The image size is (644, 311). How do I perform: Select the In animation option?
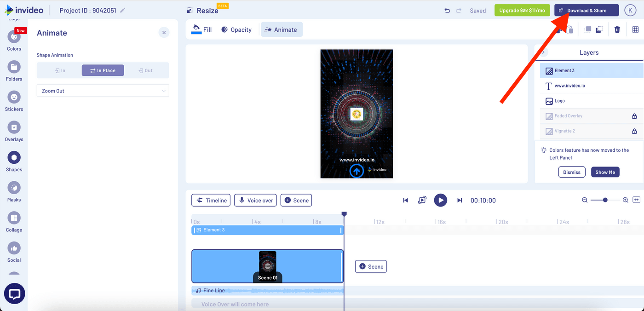60,70
